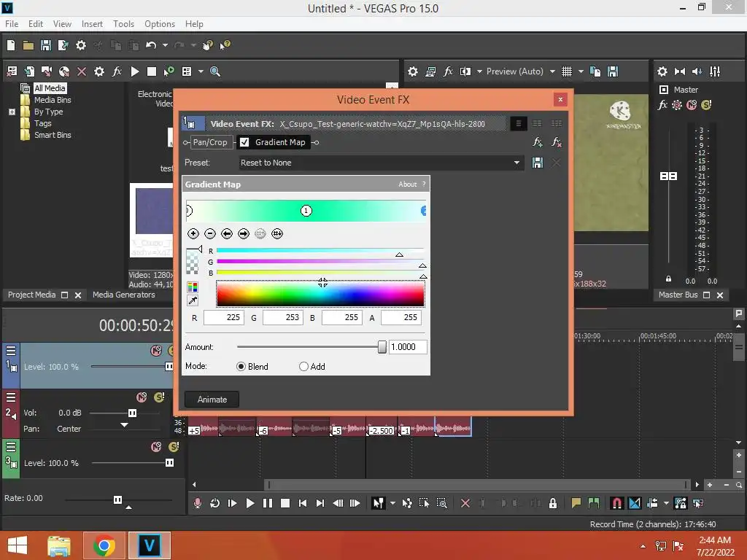Image resolution: width=747 pixels, height=560 pixels.
Task: Select the Smart Bins folder
Action: click(x=53, y=135)
